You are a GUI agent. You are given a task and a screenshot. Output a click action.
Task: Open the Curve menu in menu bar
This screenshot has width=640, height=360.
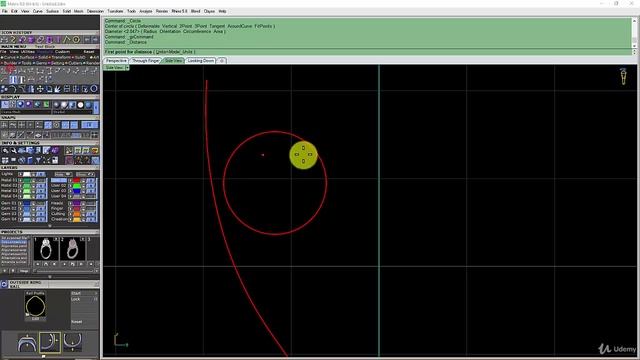click(38, 11)
